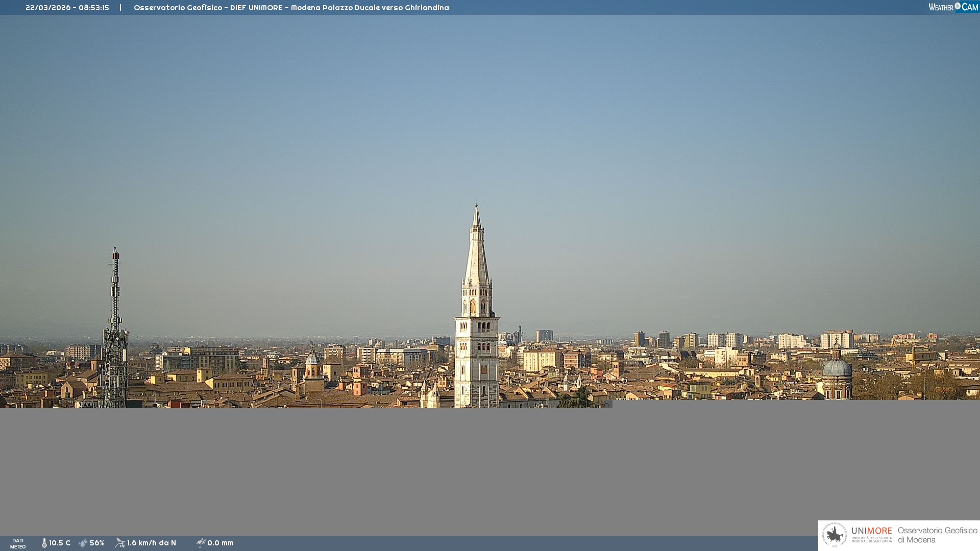The height and width of the screenshot is (551, 980).
Task: Click the WeatherCam logo
Action: (x=953, y=7)
